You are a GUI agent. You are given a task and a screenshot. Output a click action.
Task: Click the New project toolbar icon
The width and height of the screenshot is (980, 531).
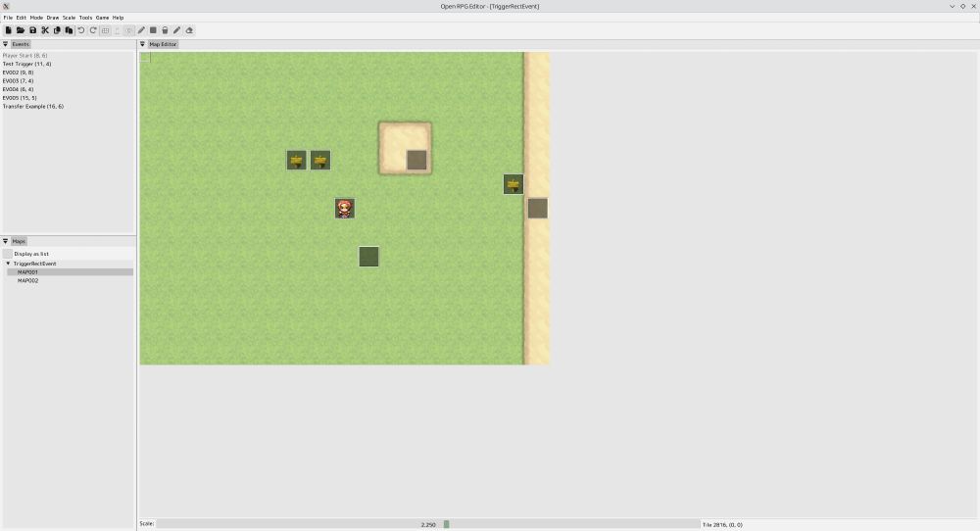click(8, 30)
